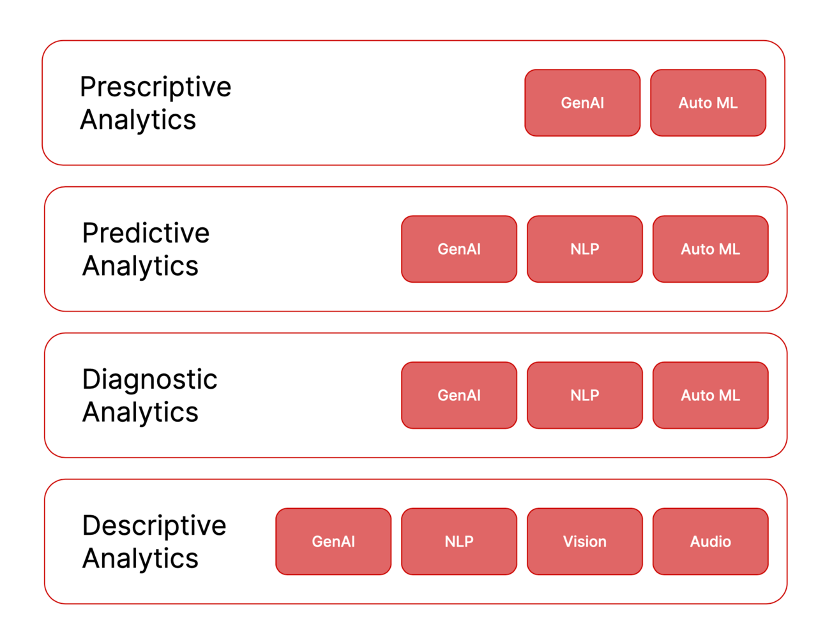Click GenAI button in Prescriptive Analytics row
Screen dimensions: 825x644
[x=582, y=103]
